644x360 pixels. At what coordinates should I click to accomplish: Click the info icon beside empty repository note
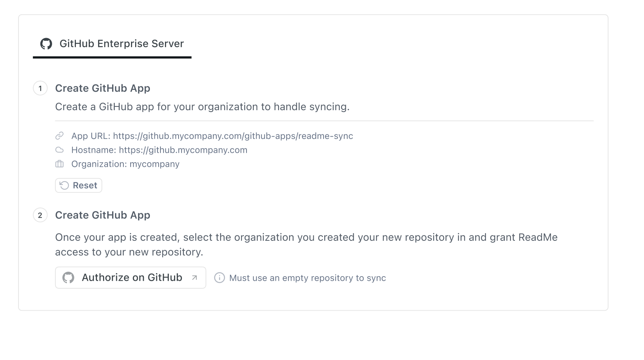point(219,278)
